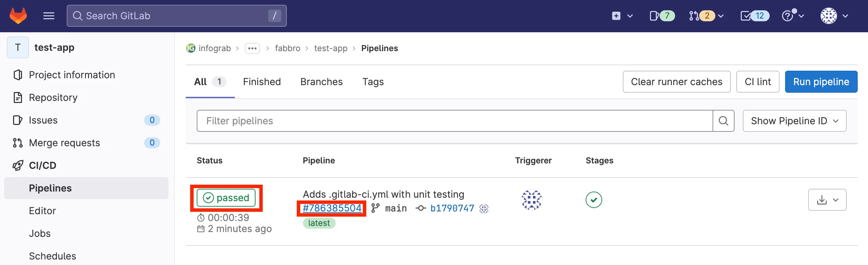This screenshot has height=265, width=868.
Task: Click the Clear runner caches button
Action: (x=676, y=82)
